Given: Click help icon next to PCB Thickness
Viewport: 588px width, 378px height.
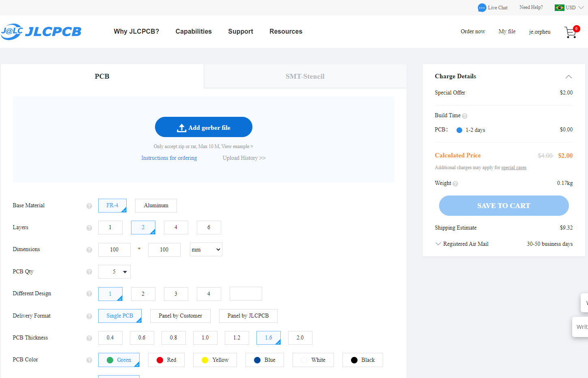Looking at the screenshot, I should (89, 338).
